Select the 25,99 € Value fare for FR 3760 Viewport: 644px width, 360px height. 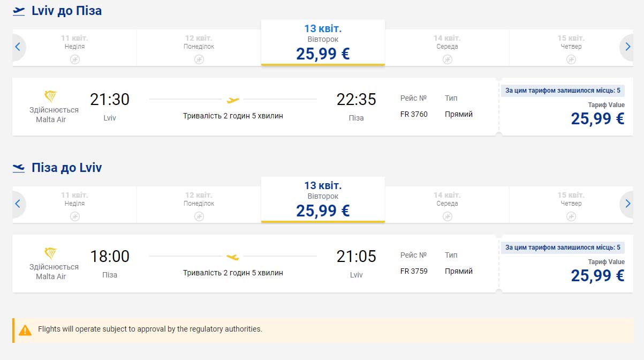tap(597, 118)
